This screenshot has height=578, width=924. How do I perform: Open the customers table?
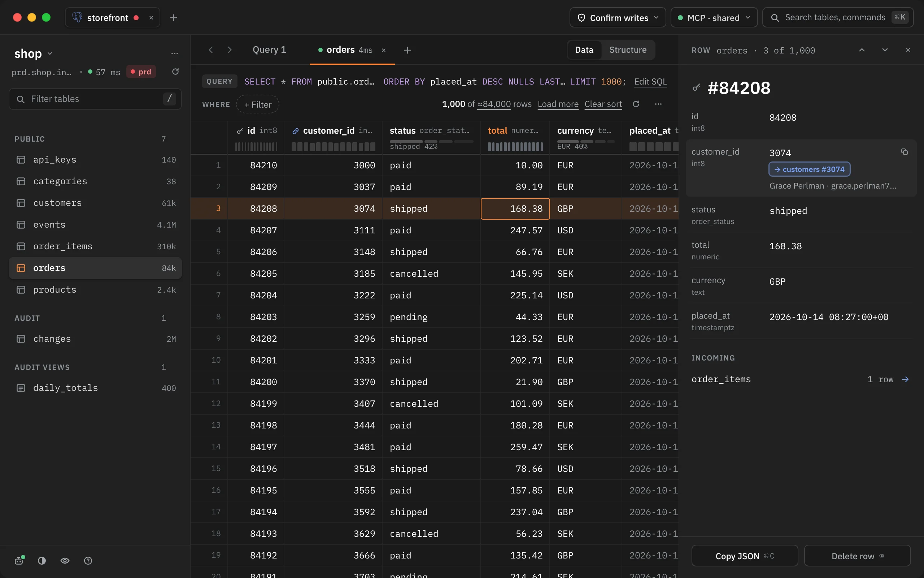point(95,203)
